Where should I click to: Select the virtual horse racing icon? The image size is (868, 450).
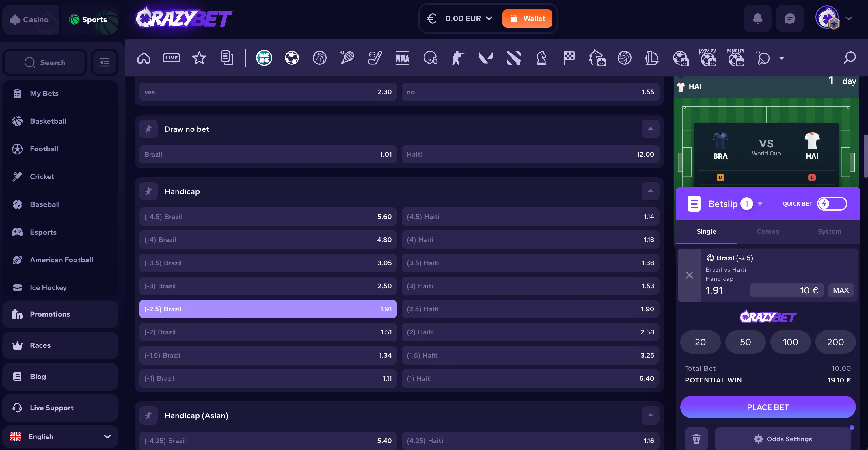(x=597, y=58)
